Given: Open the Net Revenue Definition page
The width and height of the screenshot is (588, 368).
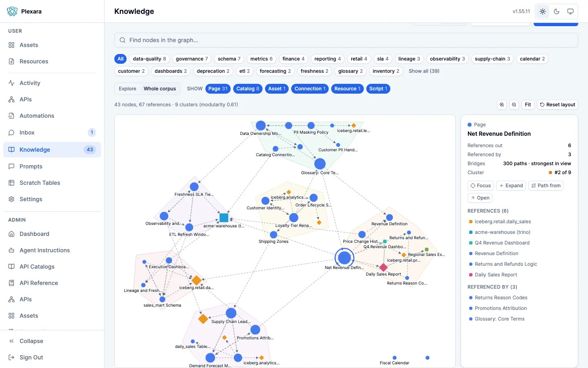Looking at the screenshot, I should pyautogui.click(x=480, y=198).
